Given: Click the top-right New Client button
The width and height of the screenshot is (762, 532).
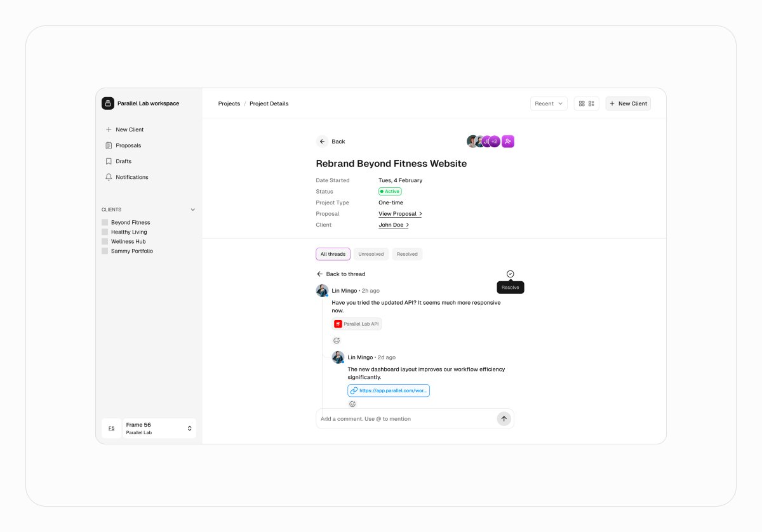Looking at the screenshot, I should (x=628, y=103).
